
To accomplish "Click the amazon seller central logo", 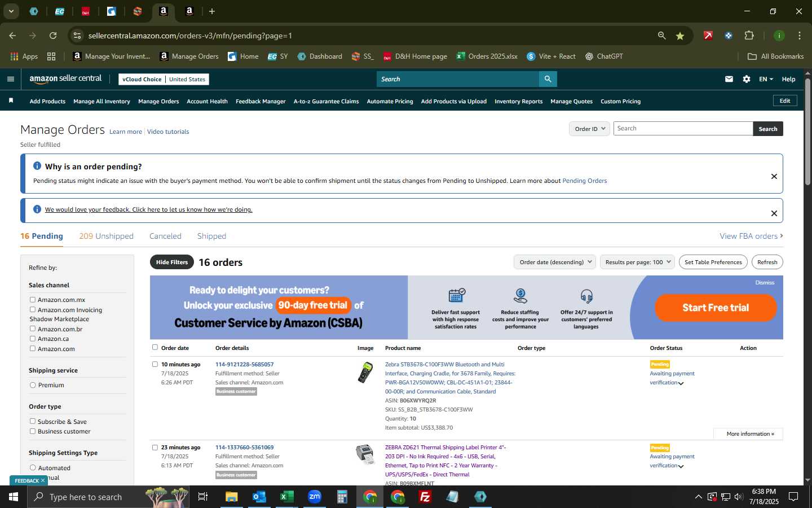I will (x=65, y=79).
